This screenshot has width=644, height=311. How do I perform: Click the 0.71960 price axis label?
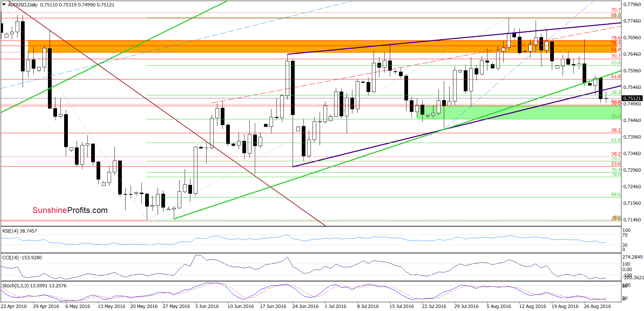tap(632, 203)
